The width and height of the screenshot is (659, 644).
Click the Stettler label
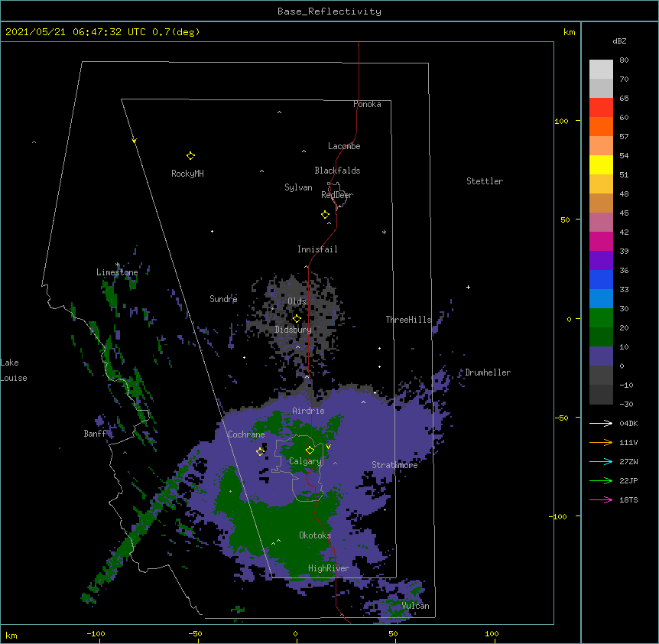tap(485, 181)
